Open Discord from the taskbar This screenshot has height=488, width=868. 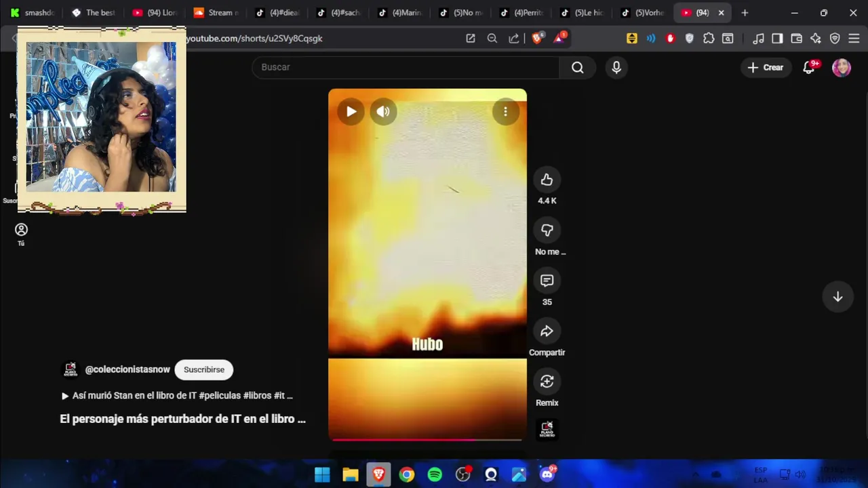click(547, 474)
